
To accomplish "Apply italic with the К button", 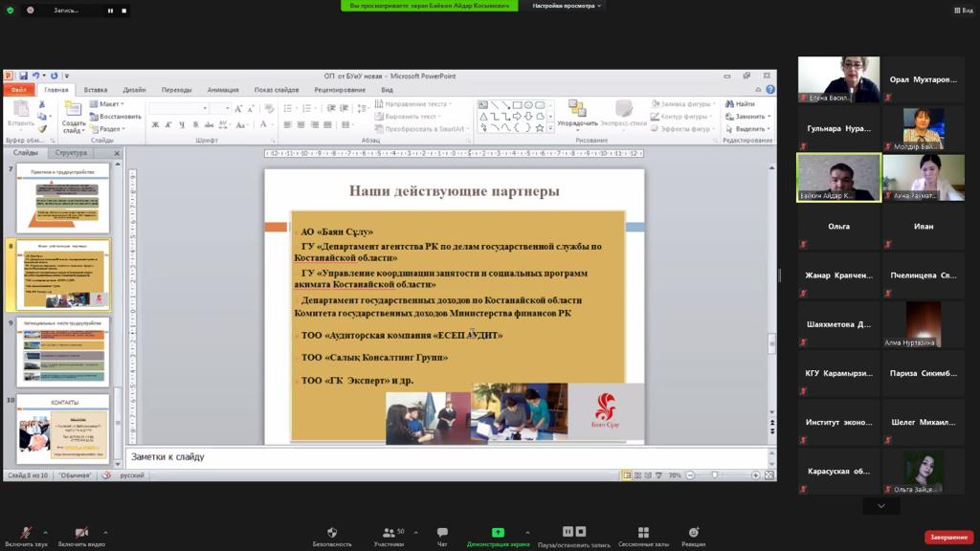I will click(x=168, y=125).
